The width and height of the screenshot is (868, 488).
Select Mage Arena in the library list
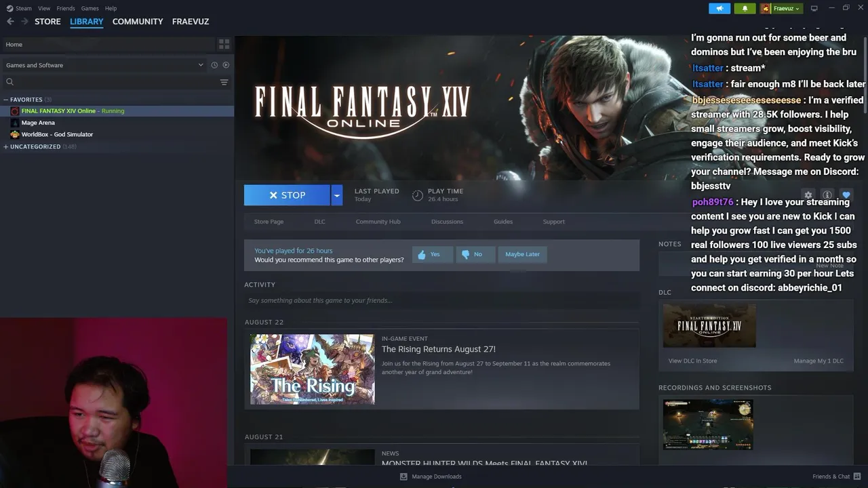tap(38, 123)
